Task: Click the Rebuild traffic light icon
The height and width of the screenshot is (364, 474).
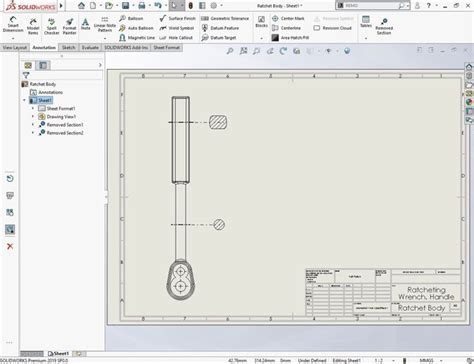Action: pos(191,6)
